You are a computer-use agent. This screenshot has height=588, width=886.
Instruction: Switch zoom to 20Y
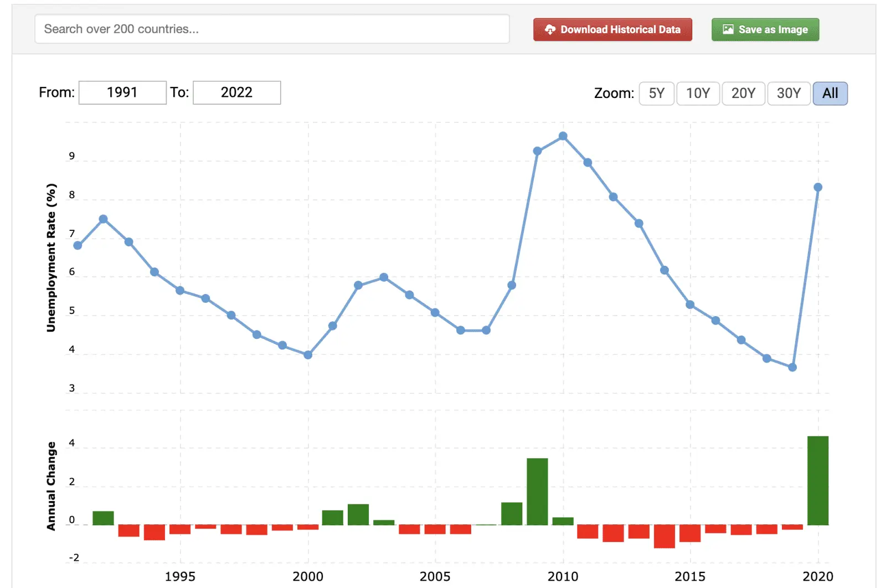(x=743, y=94)
